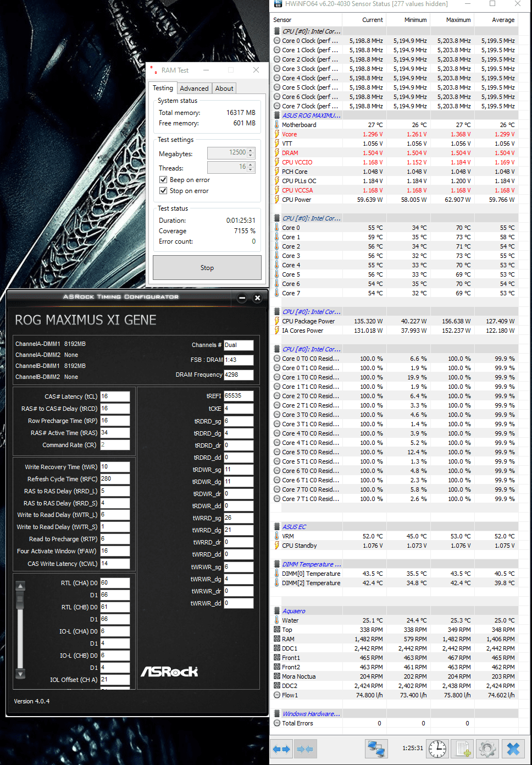The image size is (532, 765).
Task: Click the Top fan RPM icon
Action: [277, 630]
